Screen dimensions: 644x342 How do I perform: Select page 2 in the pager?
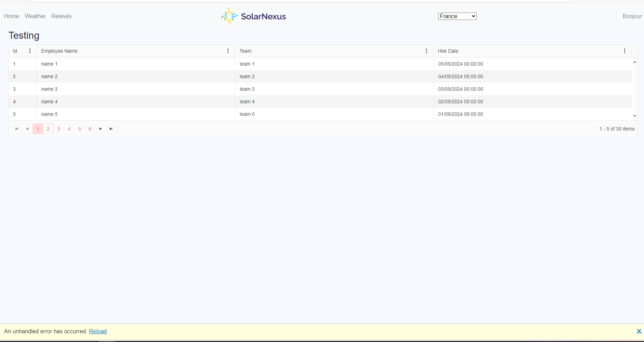pyautogui.click(x=48, y=129)
